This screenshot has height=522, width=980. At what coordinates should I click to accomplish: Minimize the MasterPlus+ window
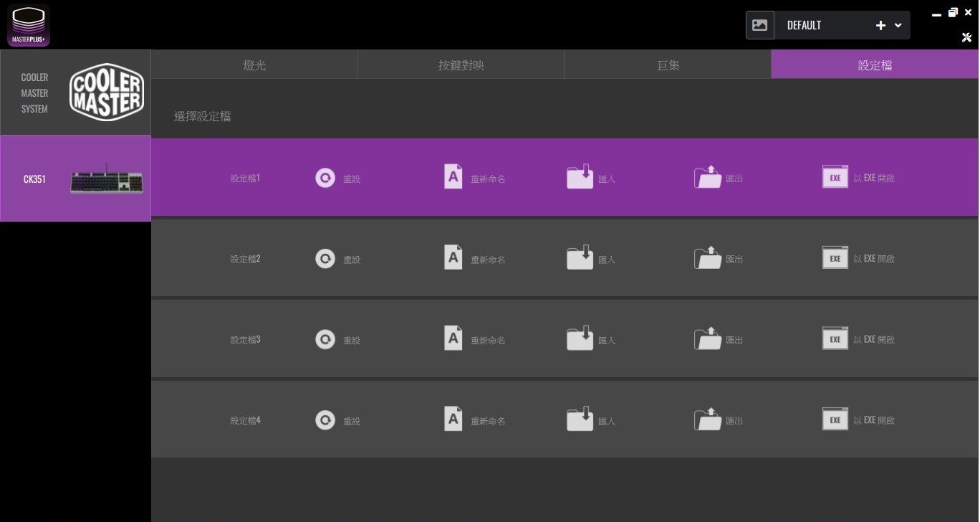937,14
